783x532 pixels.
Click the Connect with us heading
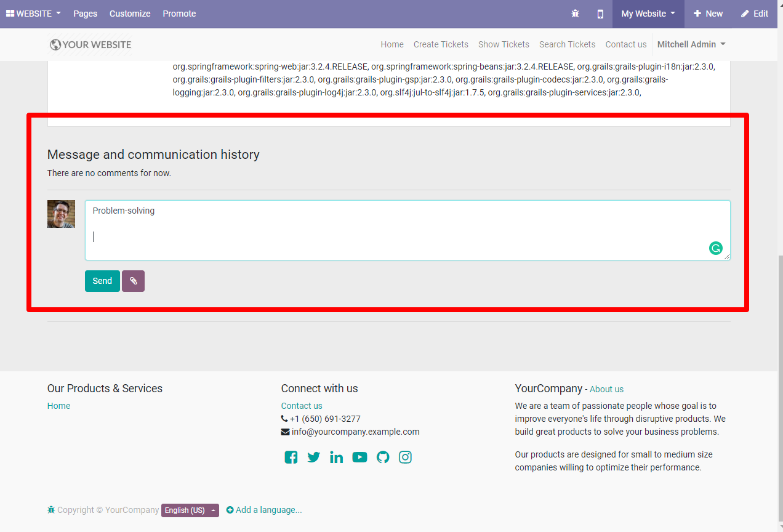pyautogui.click(x=319, y=389)
